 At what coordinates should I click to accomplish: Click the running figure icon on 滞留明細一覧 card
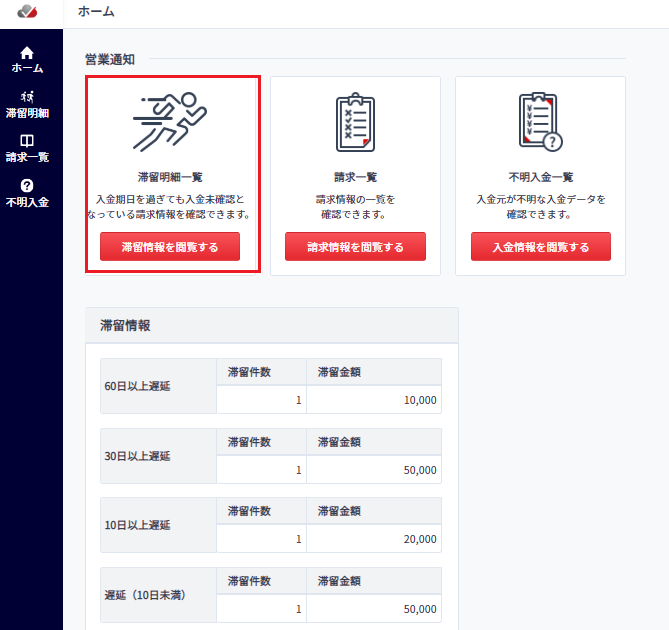click(170, 122)
